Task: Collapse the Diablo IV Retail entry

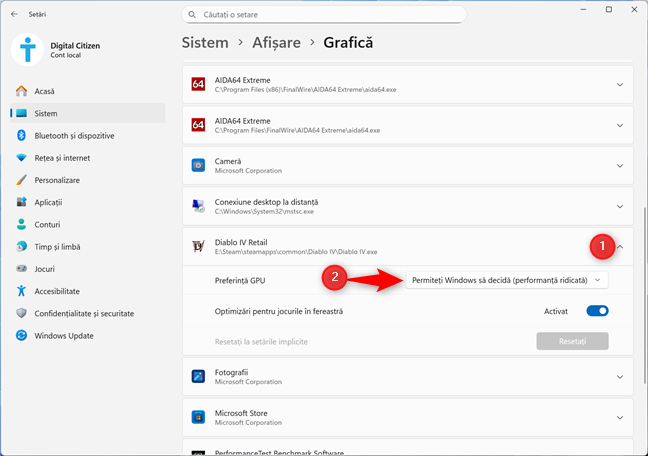Action: tap(620, 247)
